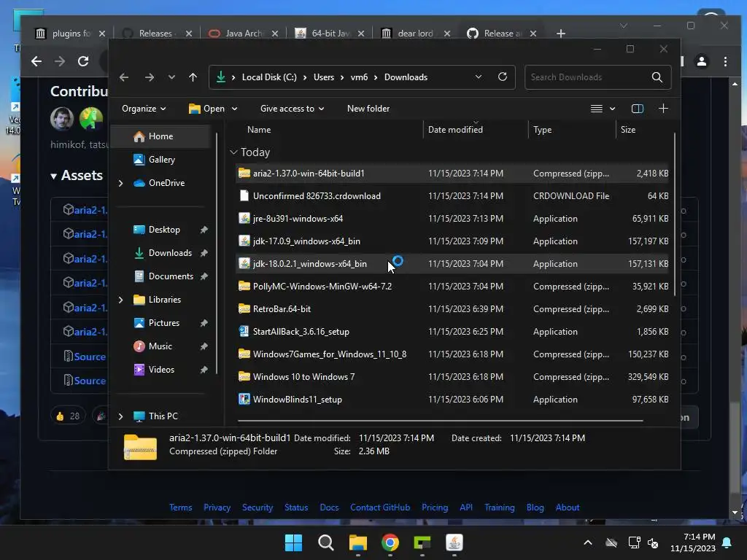The image size is (747, 560).
Task: Select aria2-1.37.0-win-64bit-build1 zip file
Action: [x=452, y=174]
